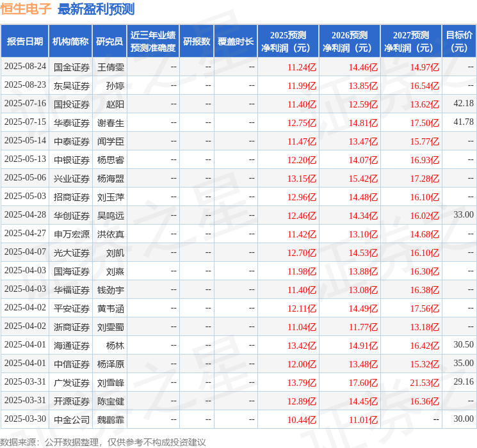Click analyst name 孙婷
This screenshot has height=448, width=477.
tap(115, 86)
